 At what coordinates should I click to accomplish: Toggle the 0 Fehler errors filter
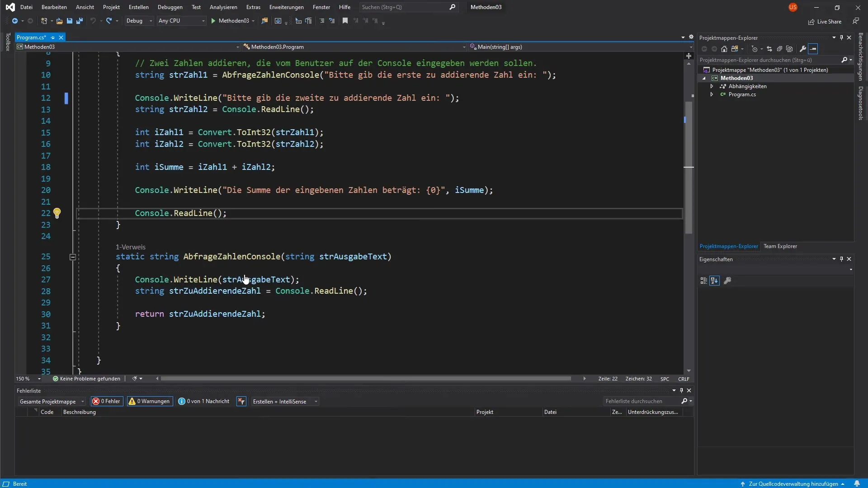(x=107, y=401)
